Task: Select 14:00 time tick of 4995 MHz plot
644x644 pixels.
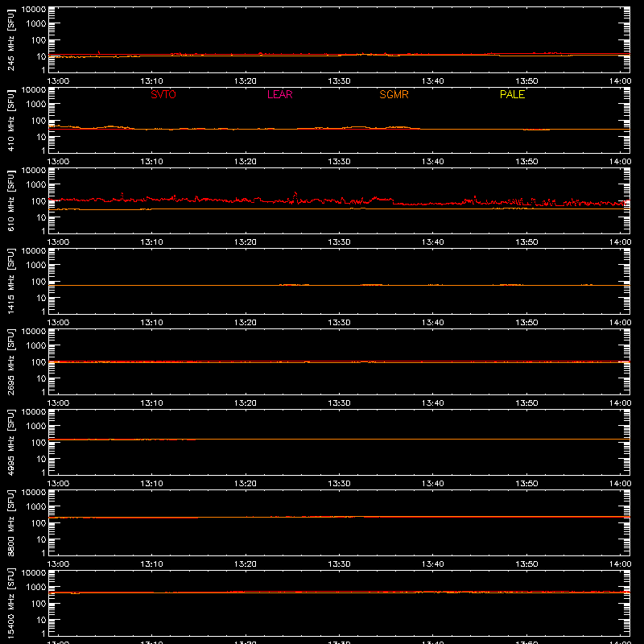Action: (620, 484)
